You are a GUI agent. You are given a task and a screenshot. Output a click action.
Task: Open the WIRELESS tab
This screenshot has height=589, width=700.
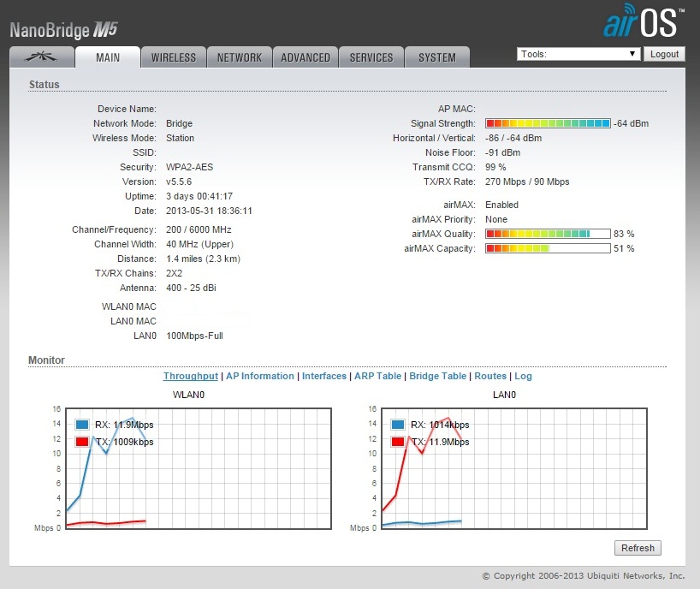[x=174, y=57]
